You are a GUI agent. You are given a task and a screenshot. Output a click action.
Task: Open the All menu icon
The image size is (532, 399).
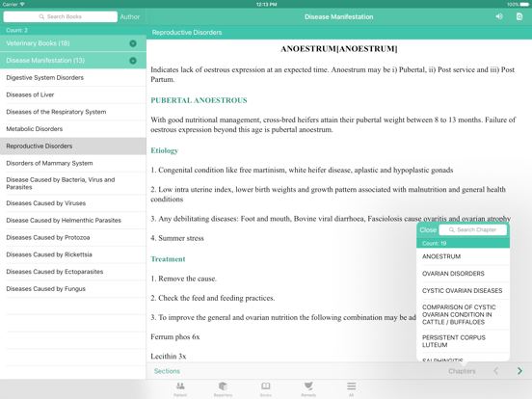(x=351, y=388)
